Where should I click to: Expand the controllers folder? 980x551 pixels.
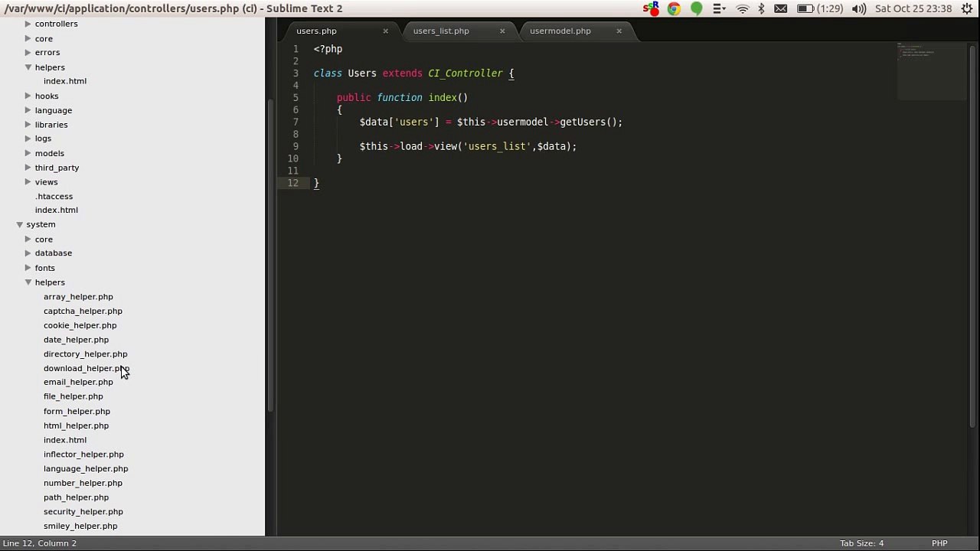[28, 24]
